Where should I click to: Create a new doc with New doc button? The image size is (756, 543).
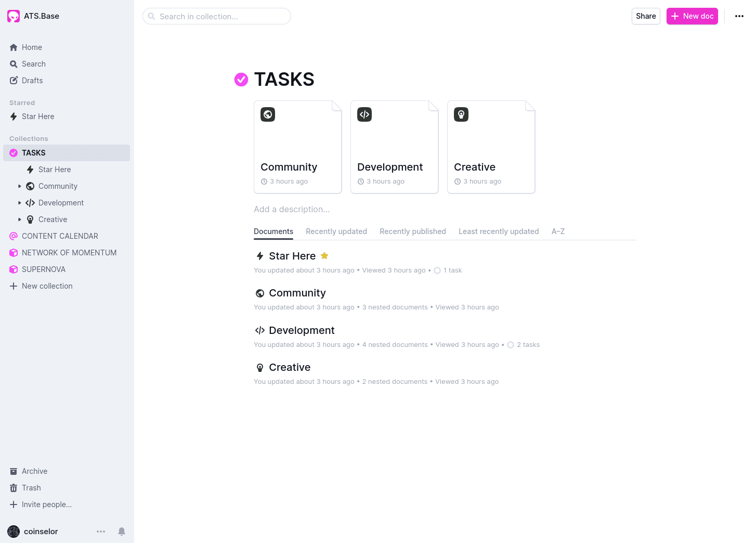(x=692, y=16)
